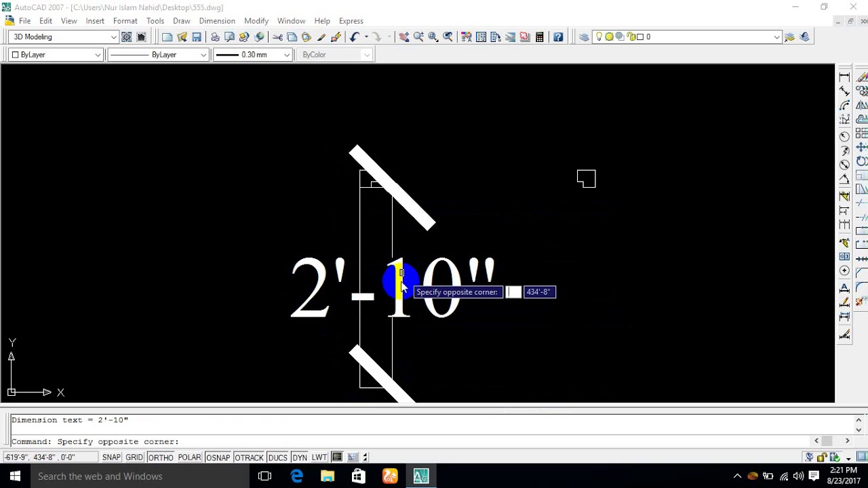
Task: Open the Tools menu
Action: [155, 21]
